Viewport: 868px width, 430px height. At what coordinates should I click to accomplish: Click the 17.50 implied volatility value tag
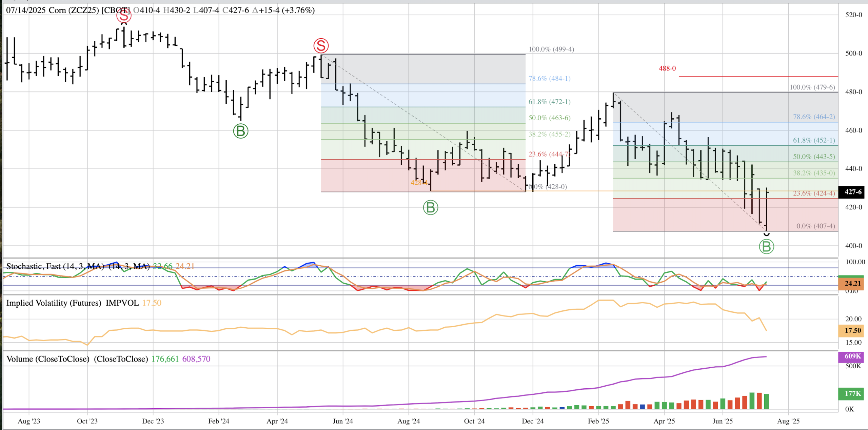[852, 330]
